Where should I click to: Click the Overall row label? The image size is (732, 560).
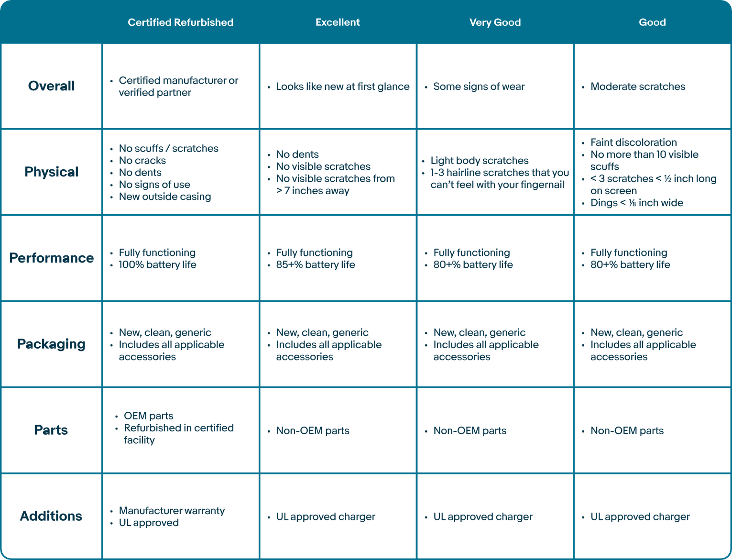[51, 86]
